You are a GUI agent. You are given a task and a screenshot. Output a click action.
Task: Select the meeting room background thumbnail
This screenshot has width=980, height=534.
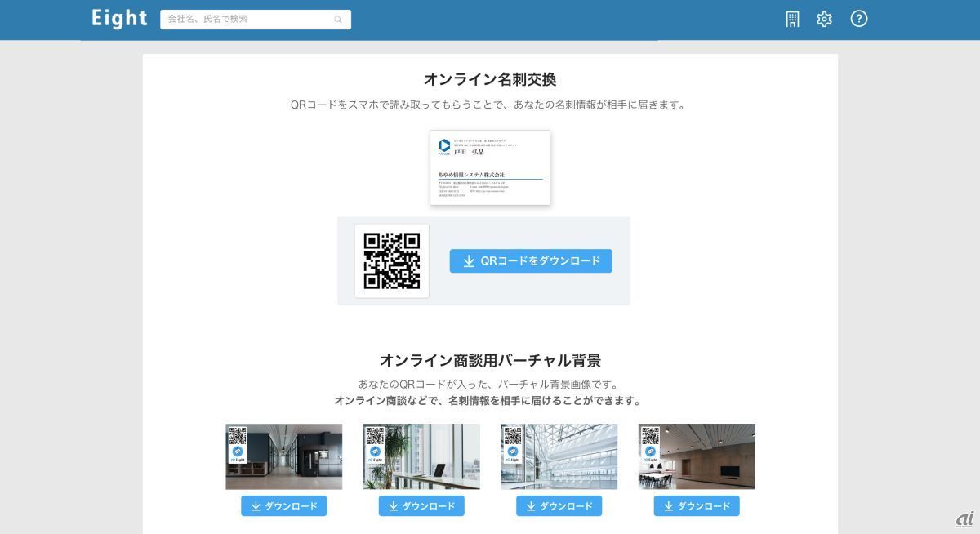(x=696, y=456)
